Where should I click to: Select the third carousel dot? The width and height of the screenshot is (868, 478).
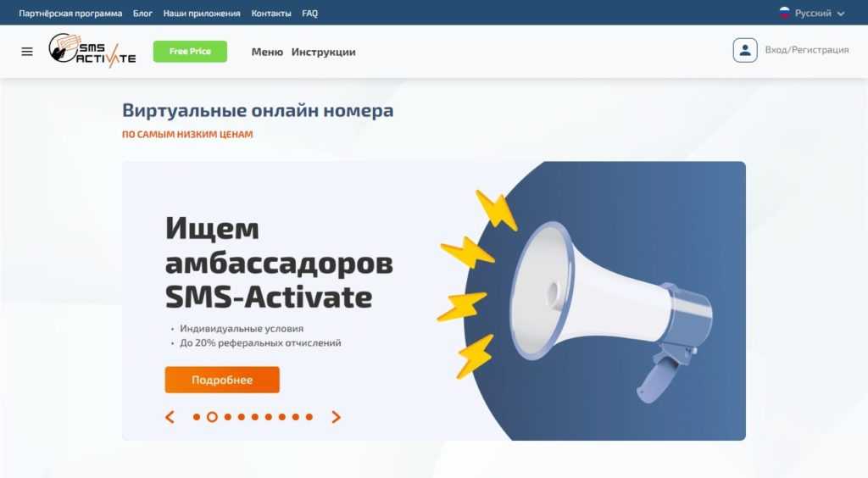coord(227,417)
